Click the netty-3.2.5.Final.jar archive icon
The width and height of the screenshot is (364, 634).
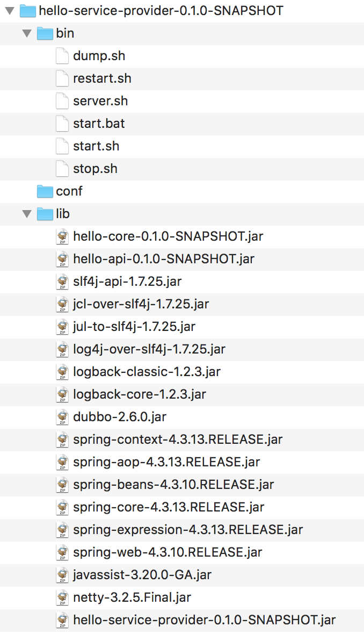pyautogui.click(x=62, y=597)
